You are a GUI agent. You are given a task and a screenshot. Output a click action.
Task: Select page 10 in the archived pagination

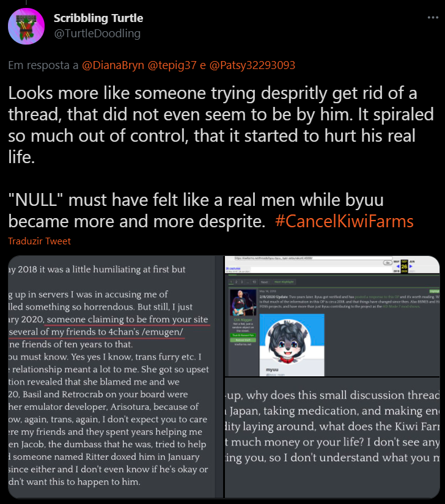point(254,282)
